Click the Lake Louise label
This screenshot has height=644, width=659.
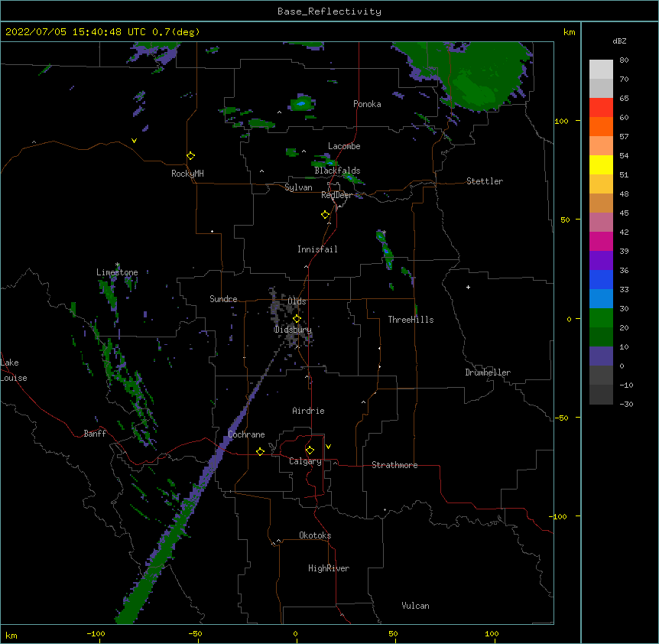coord(14,370)
